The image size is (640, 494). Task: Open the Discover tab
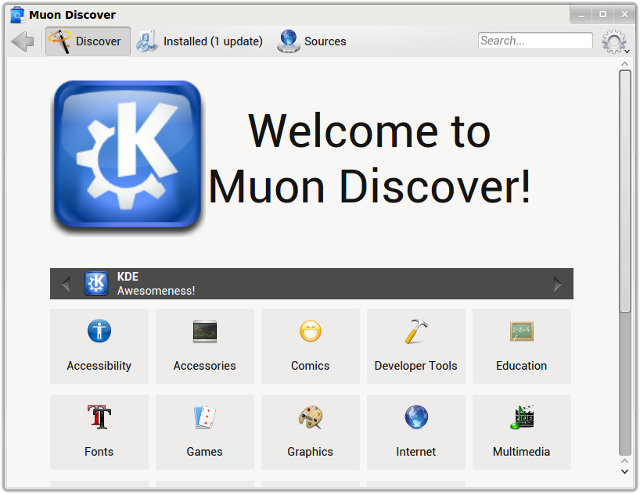tap(87, 41)
